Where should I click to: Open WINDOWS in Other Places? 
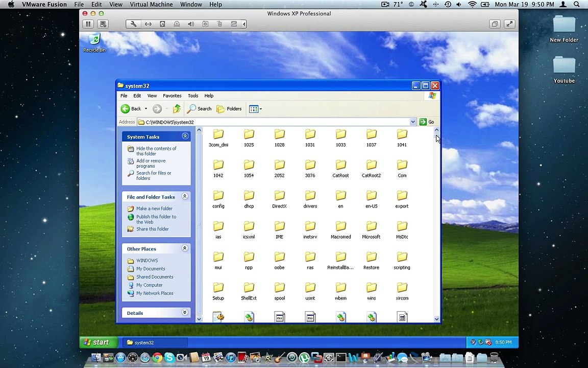coord(147,260)
